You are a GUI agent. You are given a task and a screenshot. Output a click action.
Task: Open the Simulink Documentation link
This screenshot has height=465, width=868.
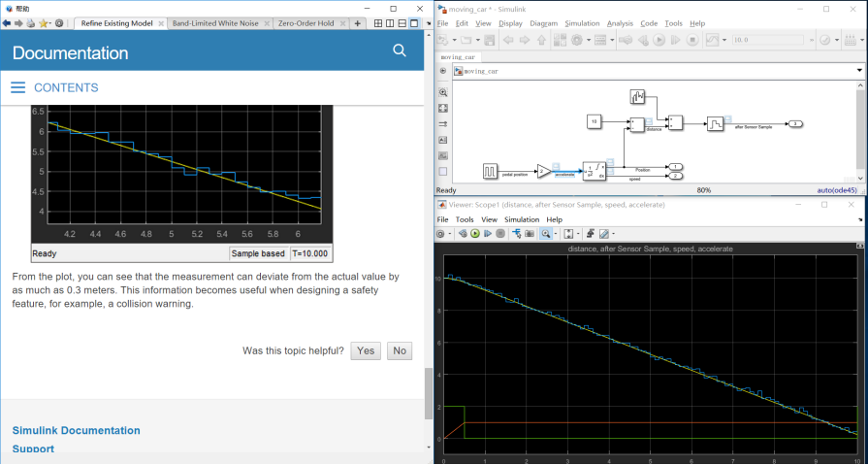coord(76,430)
